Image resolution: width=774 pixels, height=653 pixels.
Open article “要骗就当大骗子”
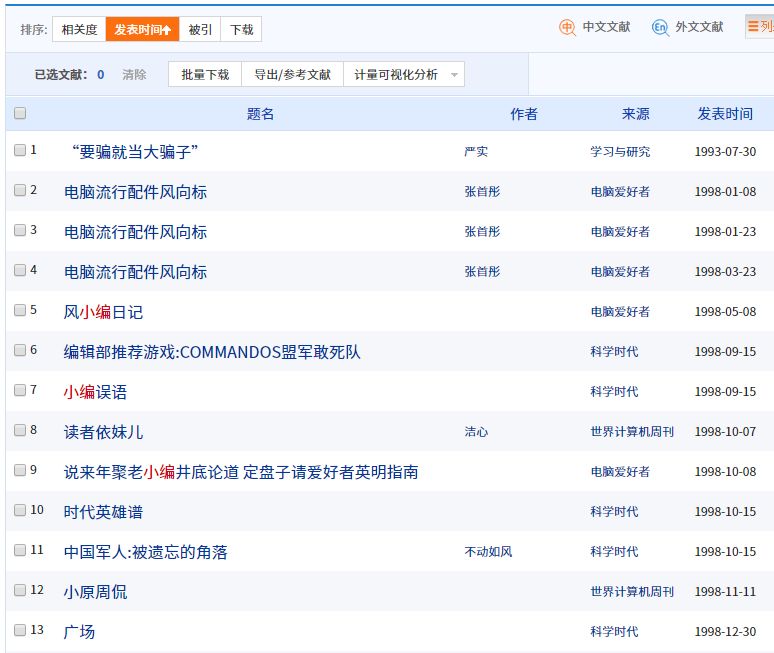pyautogui.click(x=135, y=152)
